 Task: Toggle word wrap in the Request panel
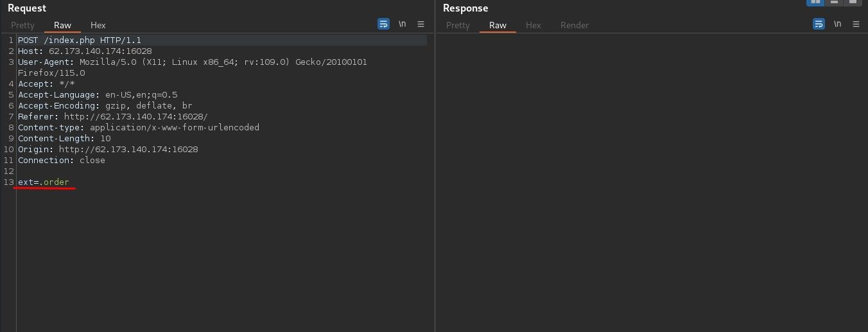tap(383, 24)
